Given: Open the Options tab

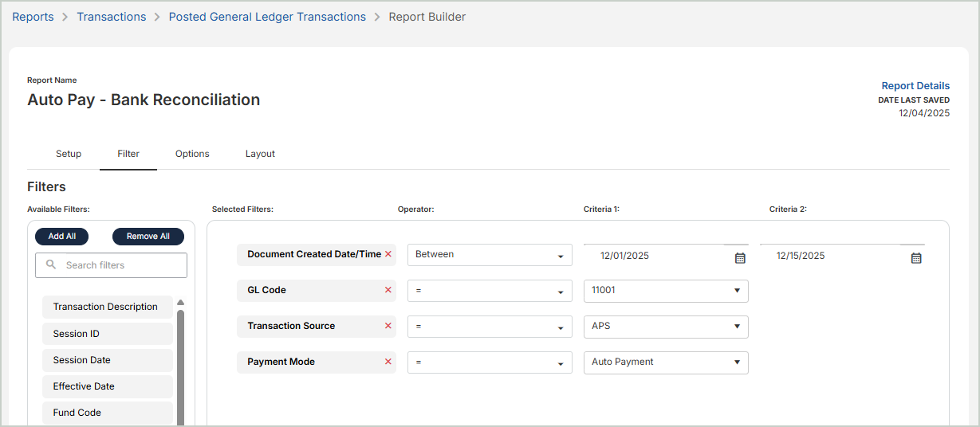Looking at the screenshot, I should (192, 154).
